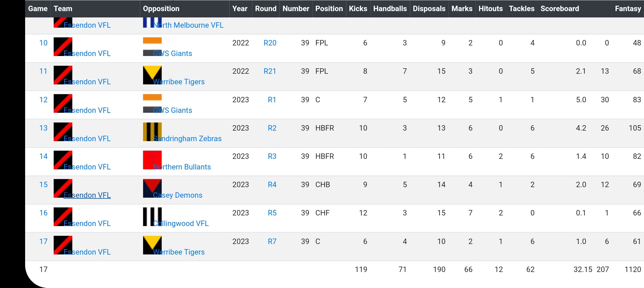Sort by the Disposals column header
644x288 pixels.
[x=429, y=9]
